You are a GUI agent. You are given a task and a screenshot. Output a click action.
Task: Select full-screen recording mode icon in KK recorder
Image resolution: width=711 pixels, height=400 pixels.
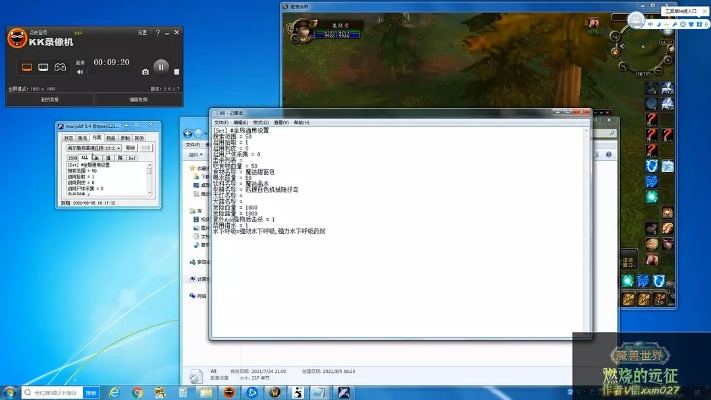click(27, 67)
